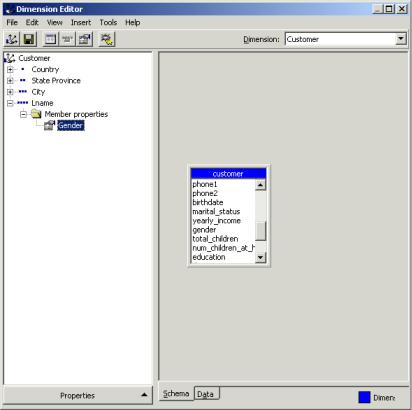Maximize the Dimension Editor window
Screen dimensions: 412x410
tap(388, 9)
